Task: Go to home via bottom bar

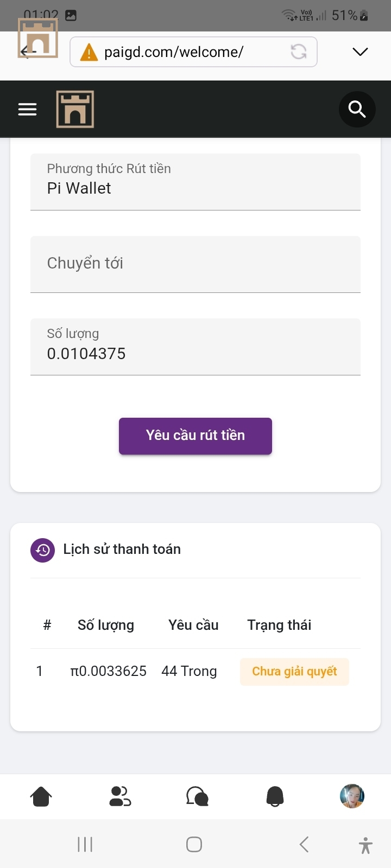Action: (x=41, y=796)
